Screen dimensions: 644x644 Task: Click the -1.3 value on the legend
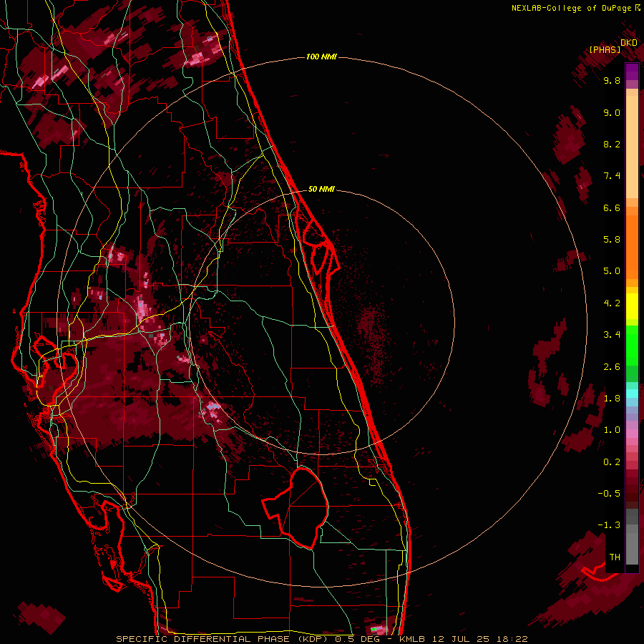610,525
